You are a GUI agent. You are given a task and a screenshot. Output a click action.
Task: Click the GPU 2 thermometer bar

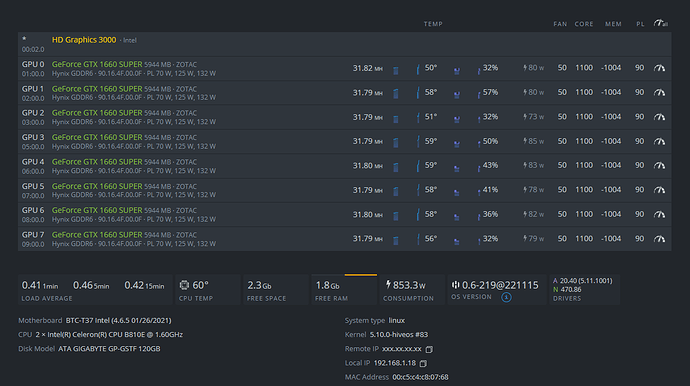(418, 118)
